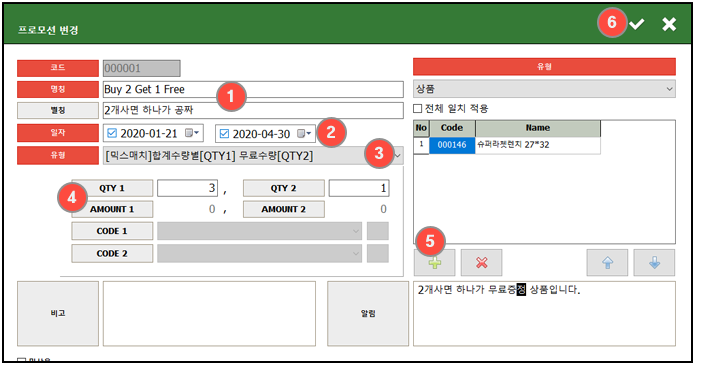The image size is (723, 366).
Task: Click the red 유형 label beside type dropdown
Action: point(58,155)
